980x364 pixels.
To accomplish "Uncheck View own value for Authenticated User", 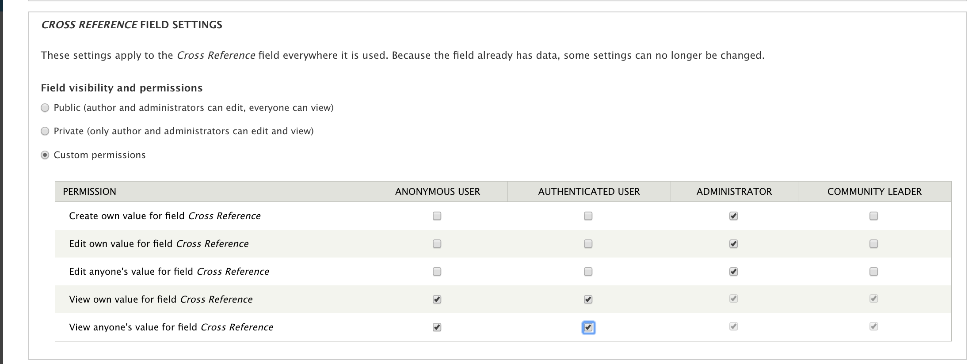I will click(x=588, y=300).
